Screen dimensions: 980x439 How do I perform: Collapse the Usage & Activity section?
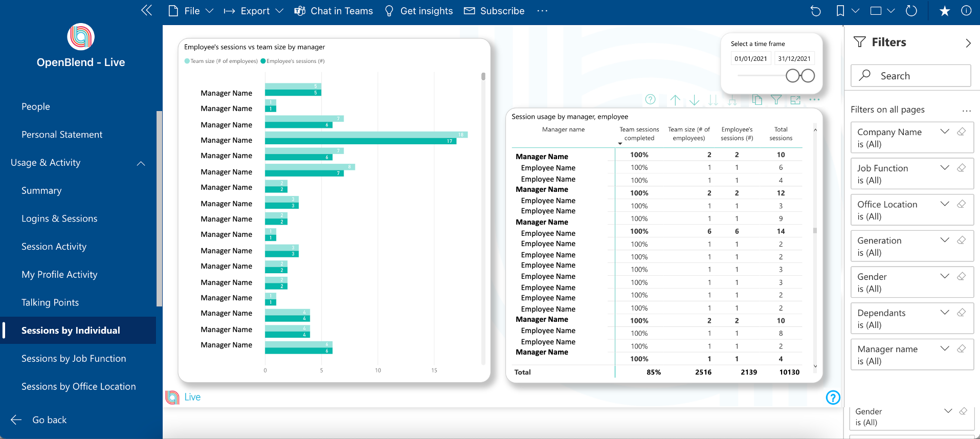point(141,163)
